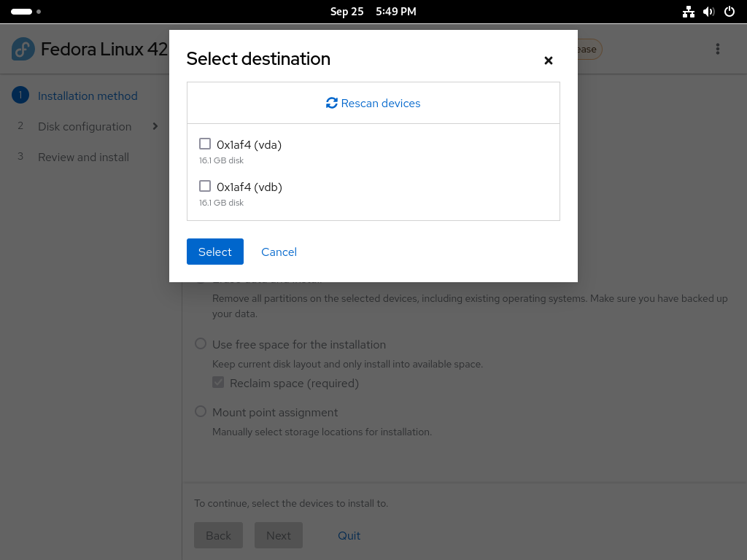Image resolution: width=747 pixels, height=560 pixels.
Task: Open the network status icon in top bar
Action: [x=688, y=12]
